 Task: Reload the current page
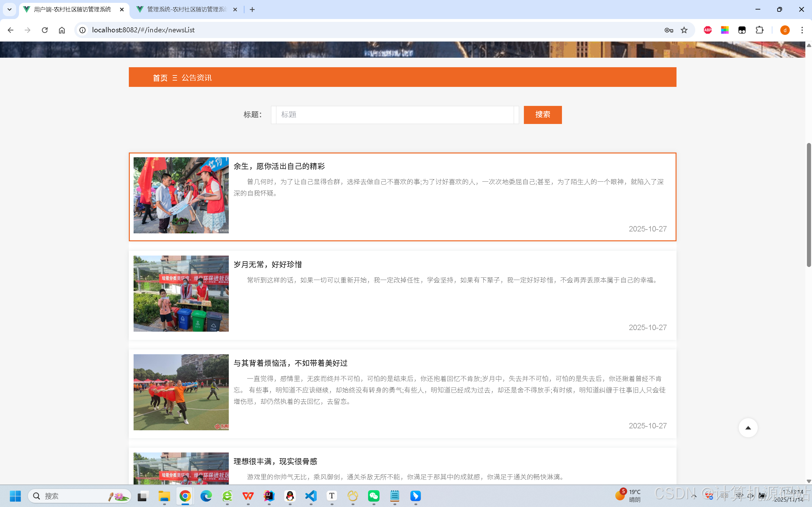pos(45,30)
